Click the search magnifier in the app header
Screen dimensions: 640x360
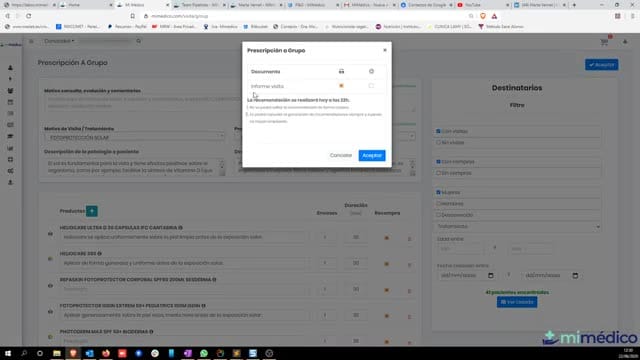tap(139, 41)
